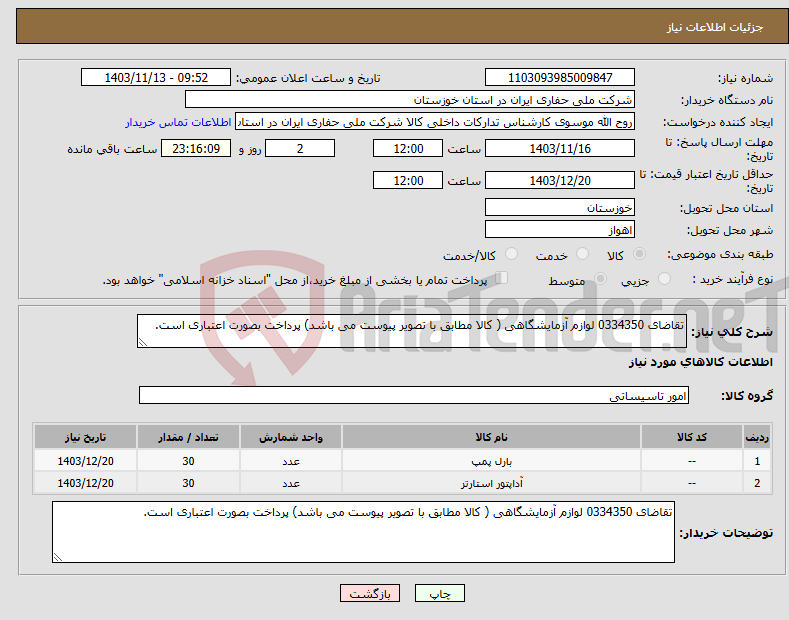Image resolution: width=789 pixels, height=620 pixels.
Task: Select the متوسط purchase type radio
Action: 600,279
